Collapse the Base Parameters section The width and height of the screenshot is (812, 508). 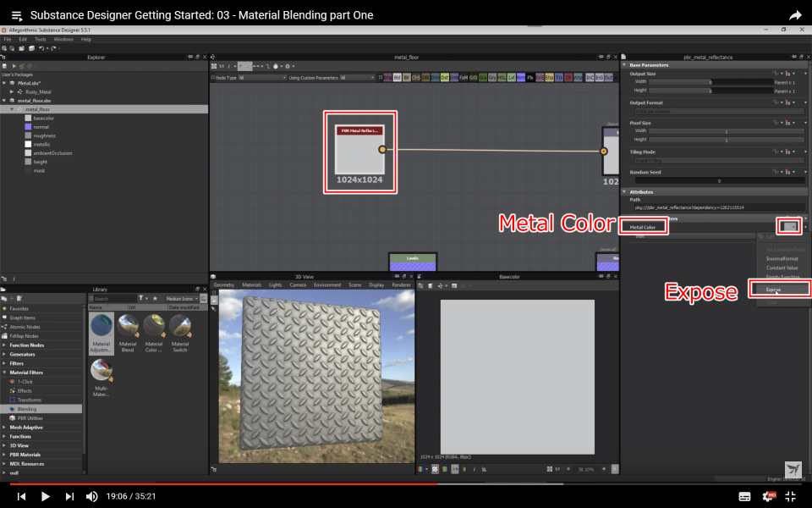(x=624, y=65)
